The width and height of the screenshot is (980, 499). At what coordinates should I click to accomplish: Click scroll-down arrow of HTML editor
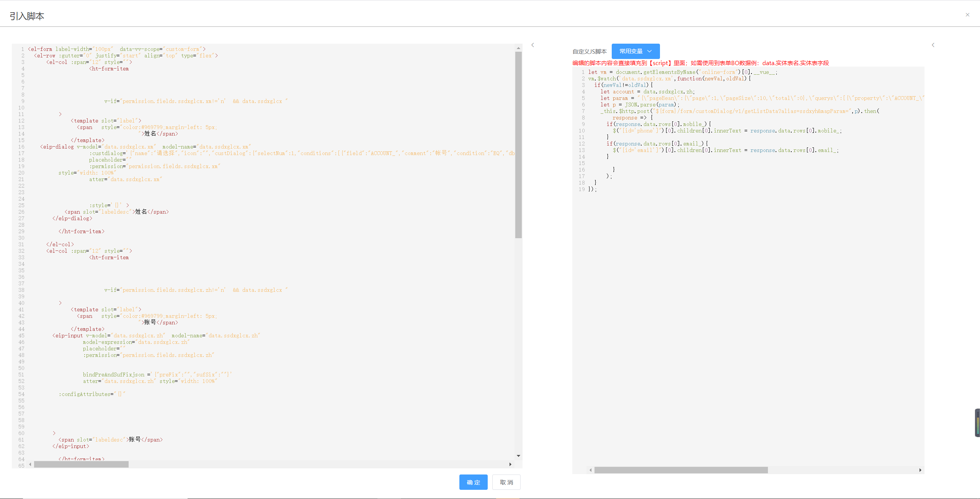tap(518, 456)
